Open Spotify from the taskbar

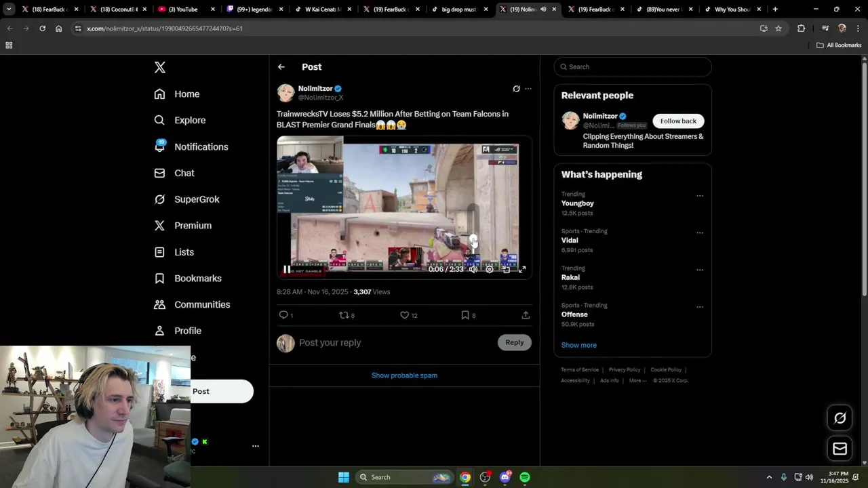[x=525, y=477]
